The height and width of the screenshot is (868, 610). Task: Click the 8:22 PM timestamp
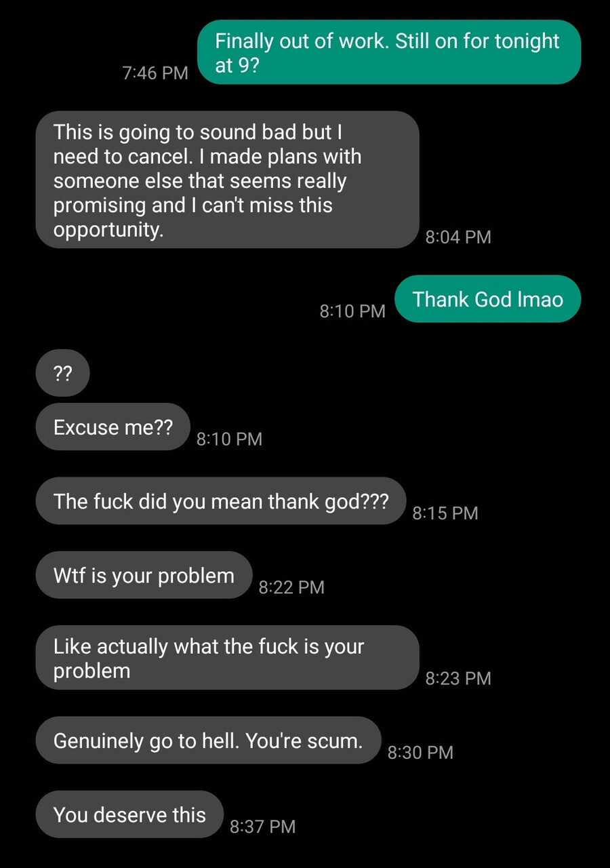pos(291,587)
